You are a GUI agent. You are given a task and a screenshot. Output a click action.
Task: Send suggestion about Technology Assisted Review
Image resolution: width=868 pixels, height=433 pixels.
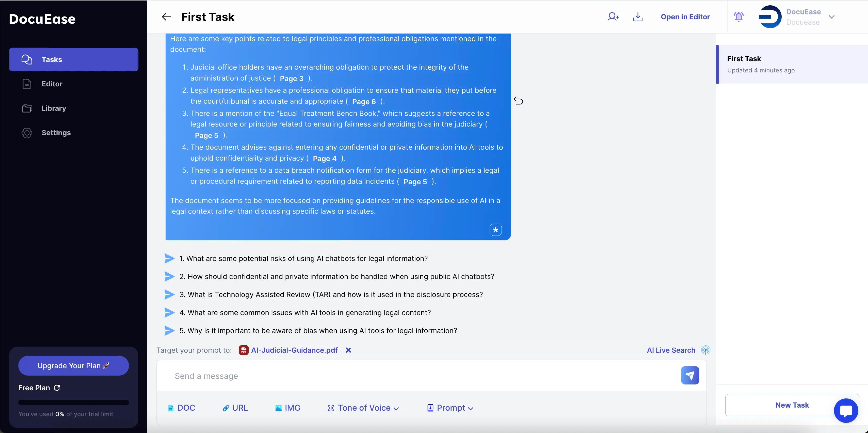[169, 295]
